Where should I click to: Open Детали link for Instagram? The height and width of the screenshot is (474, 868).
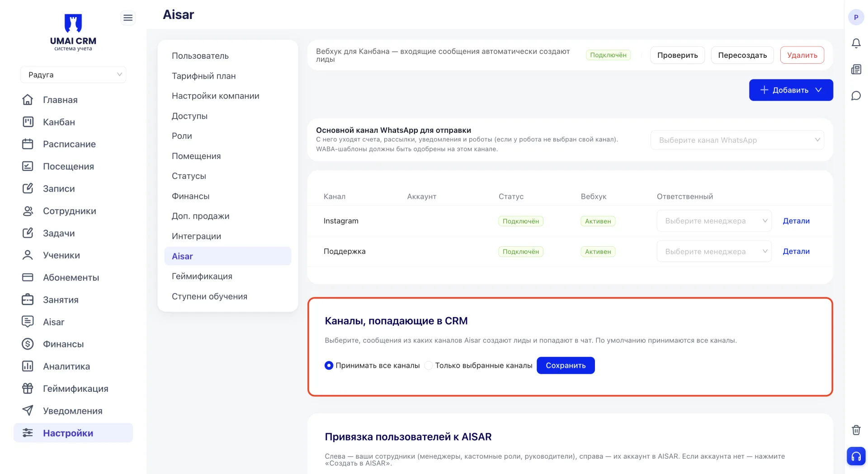pyautogui.click(x=796, y=221)
